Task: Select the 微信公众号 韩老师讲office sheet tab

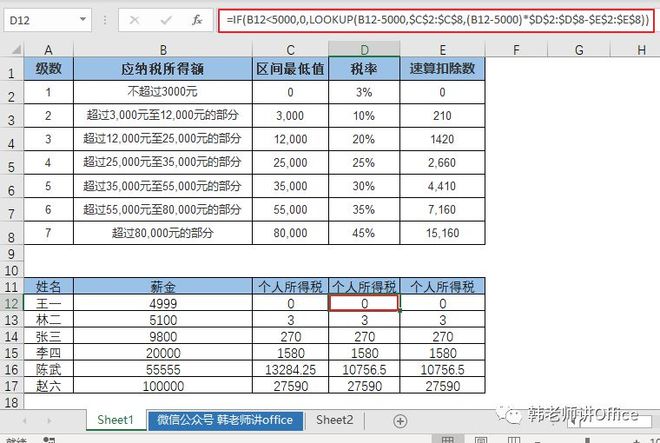Action: point(225,421)
